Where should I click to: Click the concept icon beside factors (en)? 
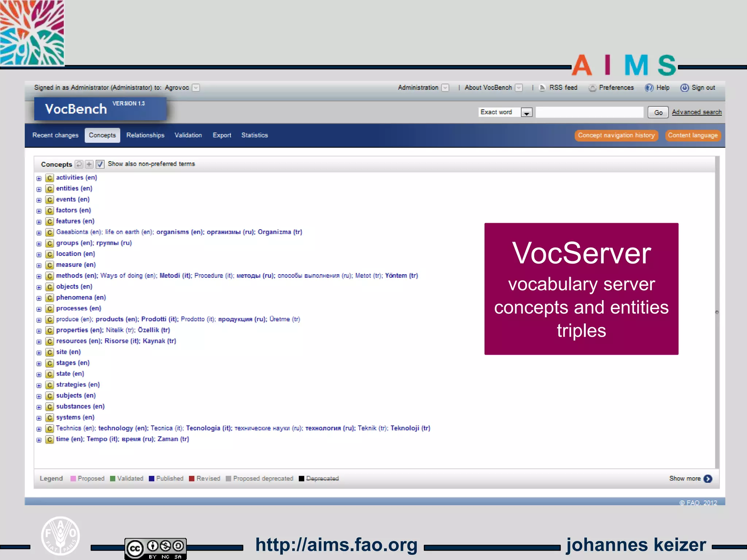tap(50, 211)
